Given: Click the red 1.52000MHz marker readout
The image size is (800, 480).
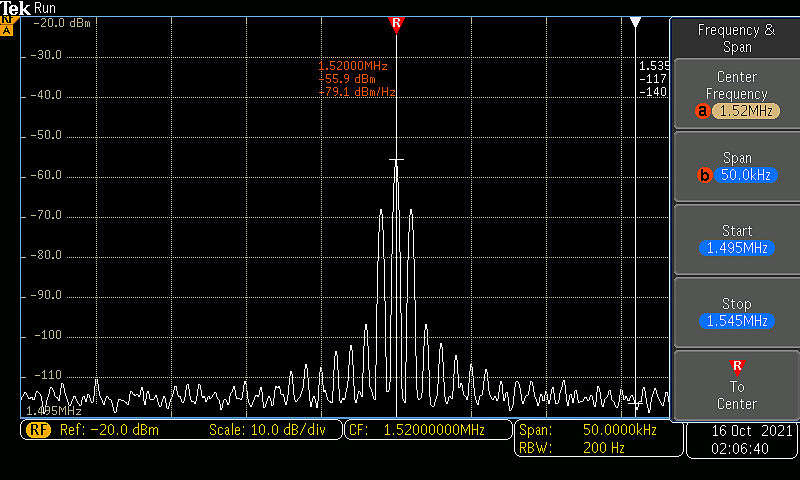Looking at the screenshot, I should click(x=353, y=66).
